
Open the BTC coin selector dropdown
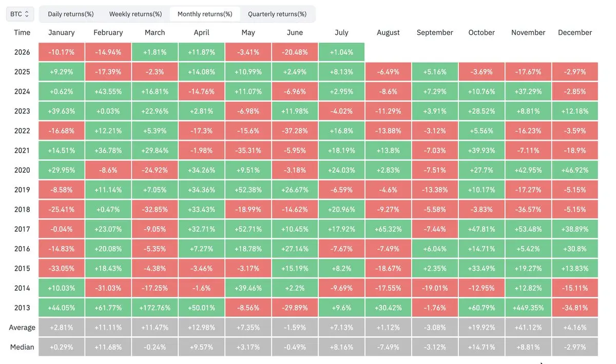pyautogui.click(x=20, y=14)
